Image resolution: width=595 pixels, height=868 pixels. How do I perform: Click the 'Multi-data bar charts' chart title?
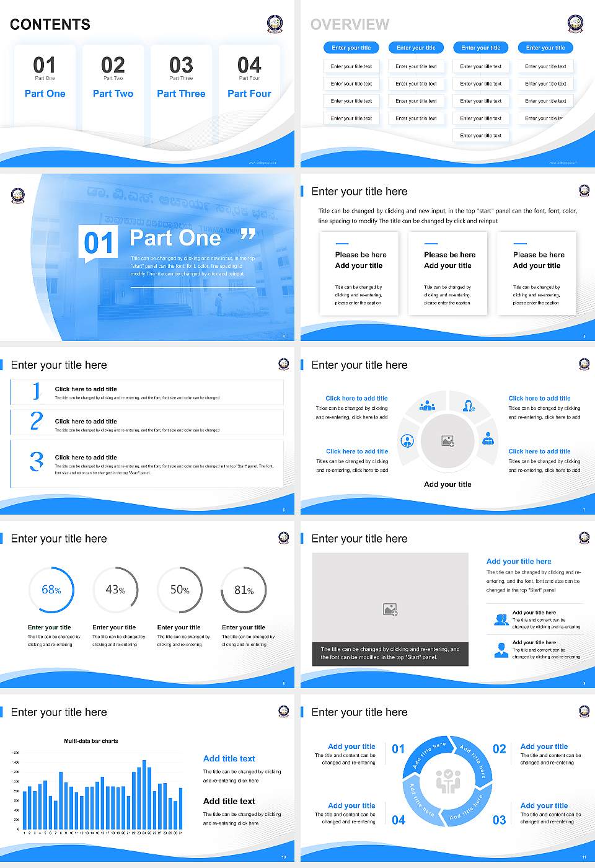[91, 741]
